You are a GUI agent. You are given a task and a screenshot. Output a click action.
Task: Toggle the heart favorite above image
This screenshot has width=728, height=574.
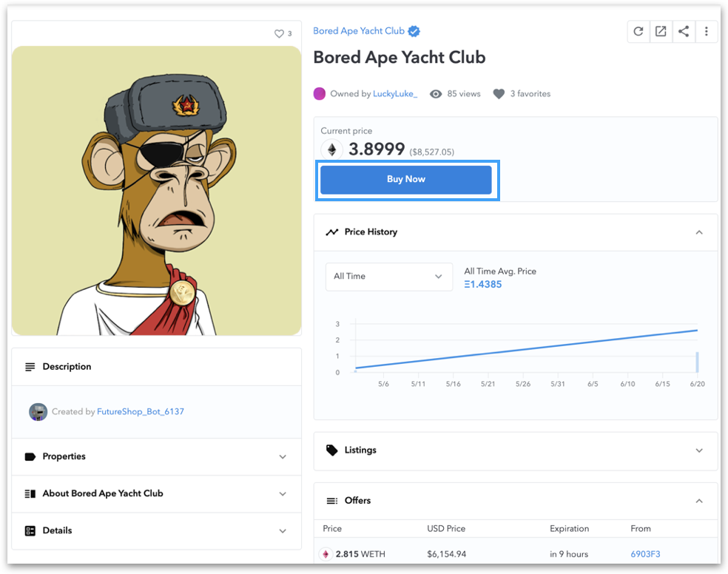click(279, 33)
